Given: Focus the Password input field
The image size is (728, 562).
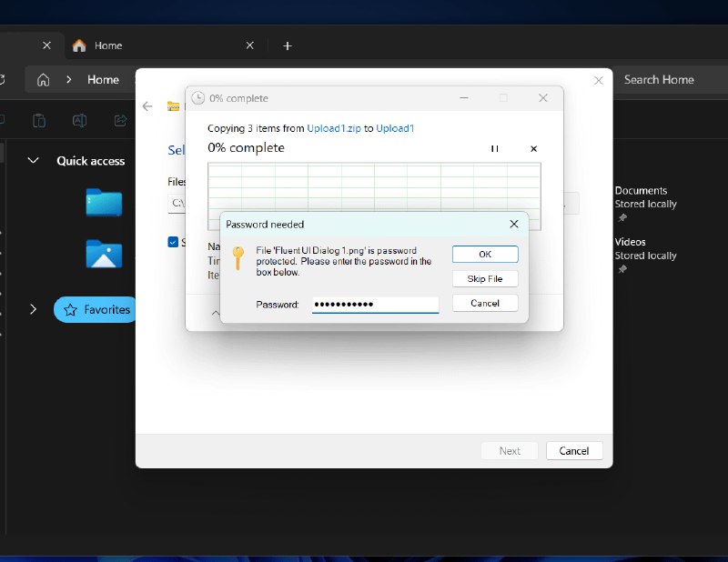Looking at the screenshot, I should pos(375,305).
